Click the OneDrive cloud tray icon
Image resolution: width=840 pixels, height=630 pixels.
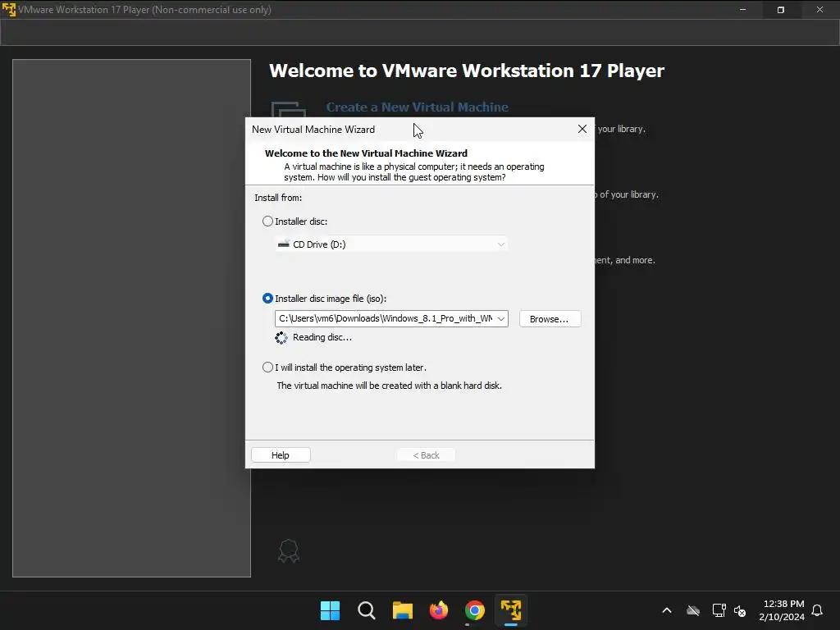693,610
